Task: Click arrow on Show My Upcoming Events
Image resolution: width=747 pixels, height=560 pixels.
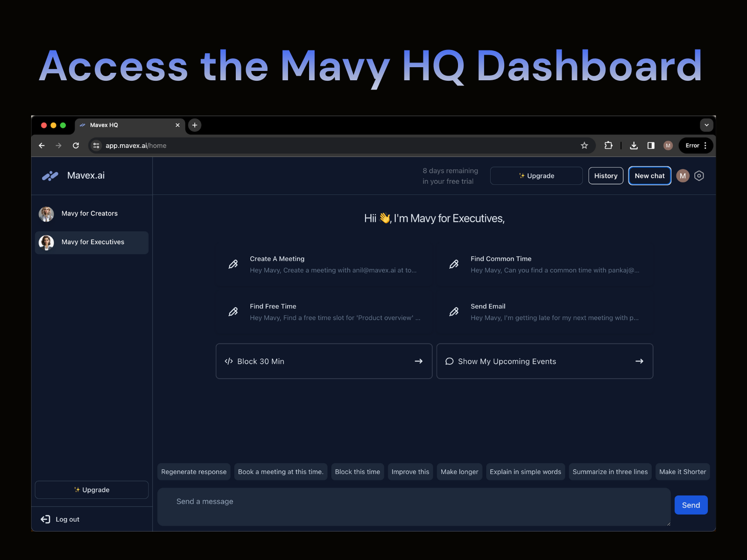Action: pos(640,361)
